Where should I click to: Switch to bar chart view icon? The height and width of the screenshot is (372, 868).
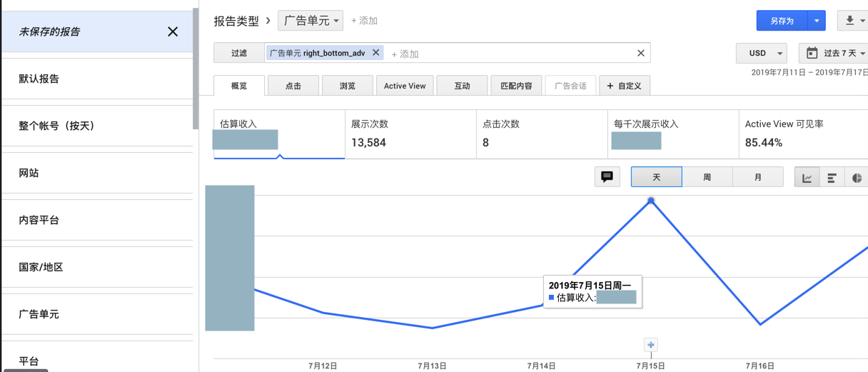[832, 177]
